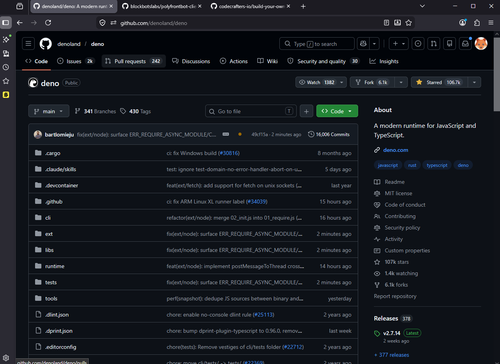This screenshot has width=500, height=364.
Task: Expand the latest commit message ellipsis
Action: [226, 134]
